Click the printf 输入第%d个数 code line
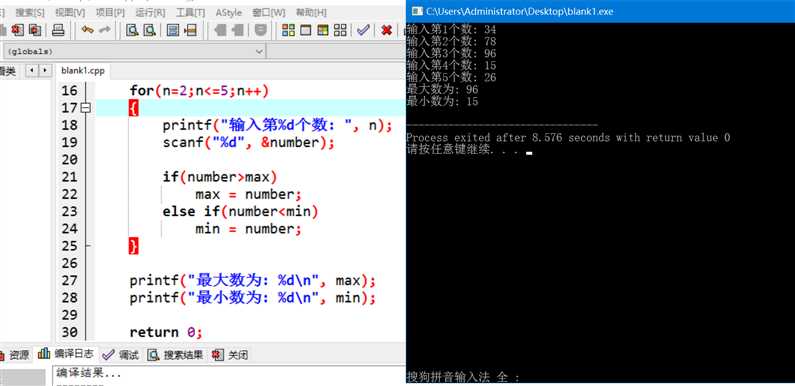The image size is (795, 386). pos(277,126)
